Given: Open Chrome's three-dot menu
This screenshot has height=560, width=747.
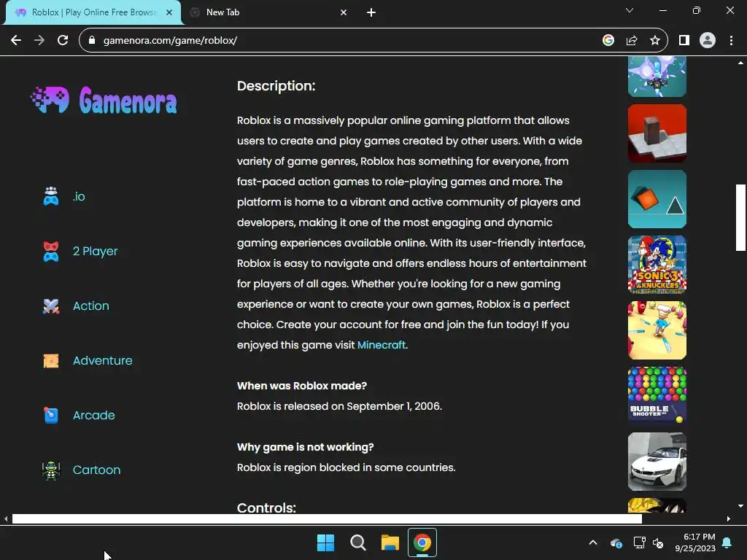Looking at the screenshot, I should pyautogui.click(x=731, y=41).
